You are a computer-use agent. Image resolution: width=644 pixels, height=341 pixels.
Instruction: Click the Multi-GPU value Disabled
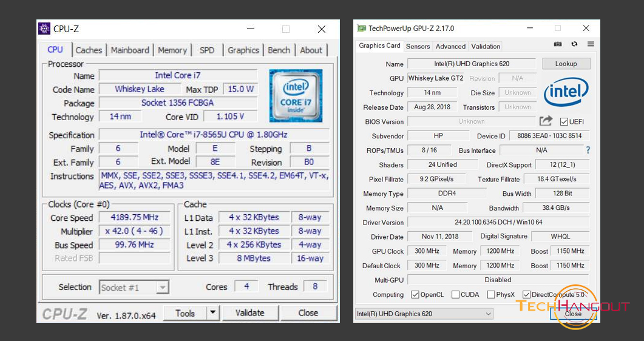tap(498, 280)
